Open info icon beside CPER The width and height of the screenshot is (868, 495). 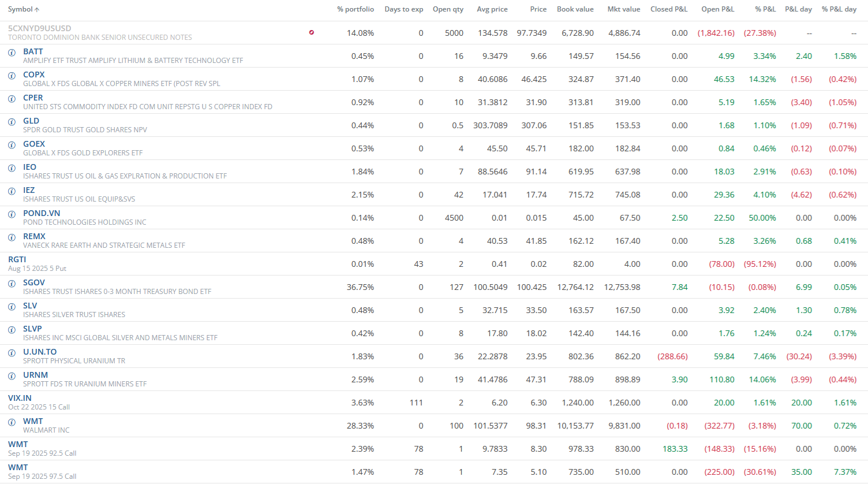(12, 99)
